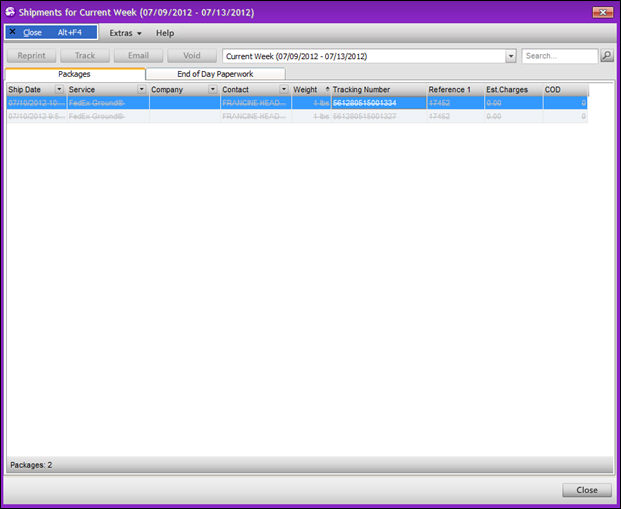This screenshot has height=509, width=621.
Task: Select the second voided shipment row
Action: 296,116
